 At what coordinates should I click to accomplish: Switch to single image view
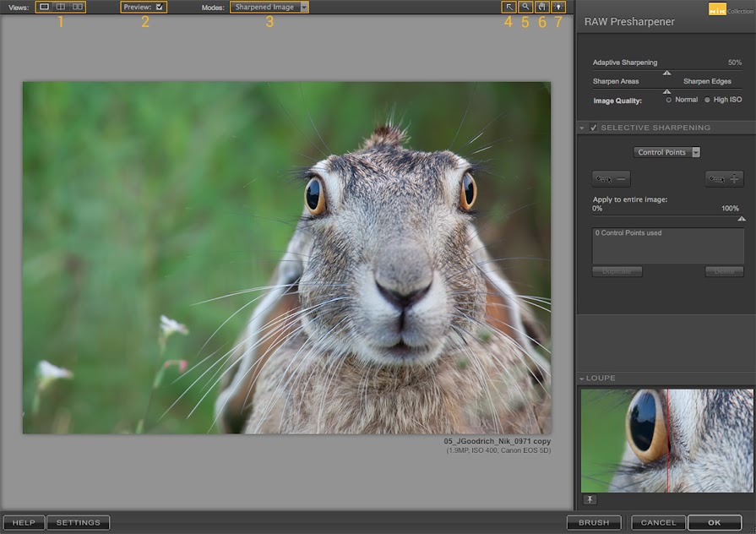45,7
